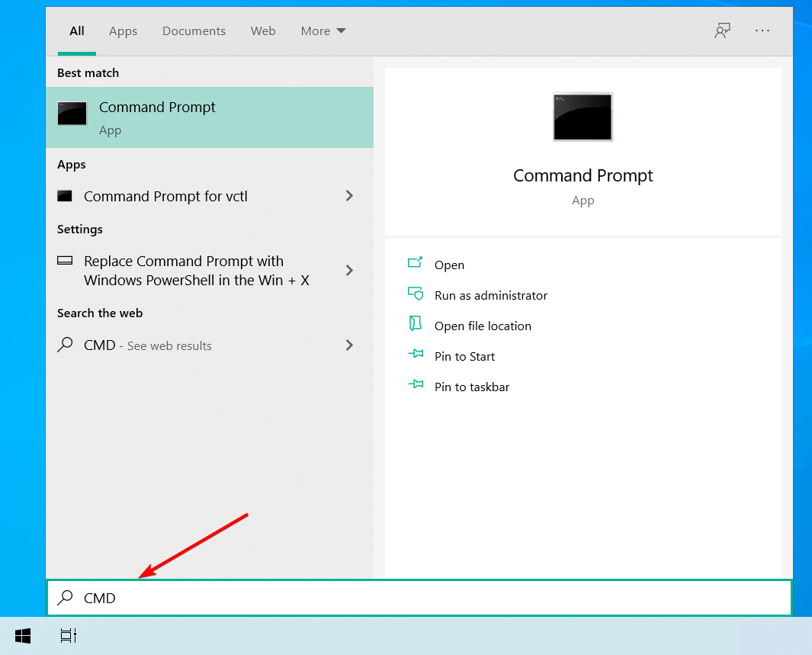
Task: Click the large Command Prompt preview icon
Action: click(x=583, y=117)
